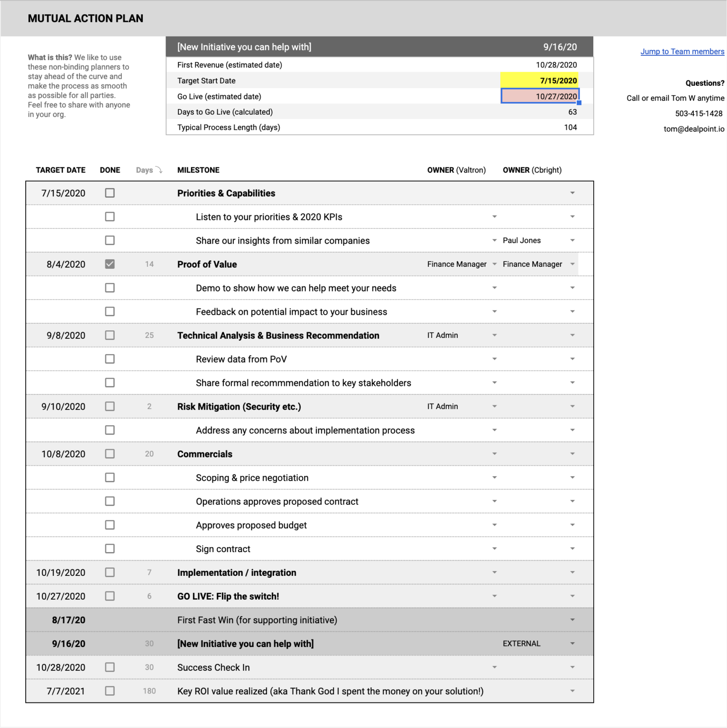Sort milestones by the Days column arrow
This screenshot has height=728, width=727.
click(x=159, y=170)
